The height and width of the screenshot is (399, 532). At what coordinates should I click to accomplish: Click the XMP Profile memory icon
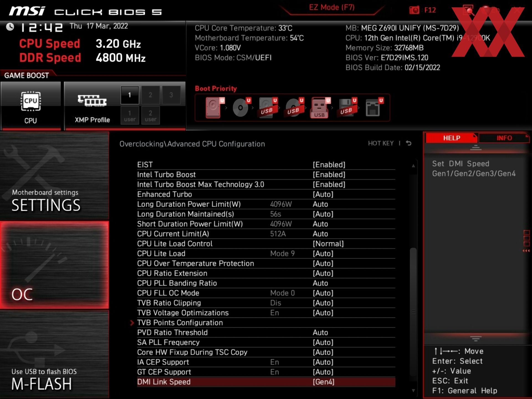tap(92, 101)
